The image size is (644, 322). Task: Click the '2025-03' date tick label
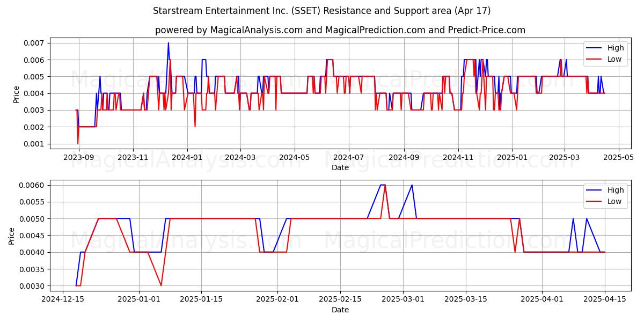pos(565,157)
